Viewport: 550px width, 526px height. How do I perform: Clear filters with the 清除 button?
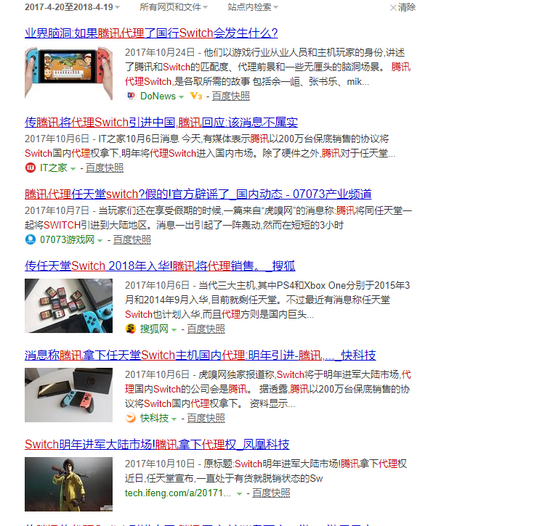(403, 7)
